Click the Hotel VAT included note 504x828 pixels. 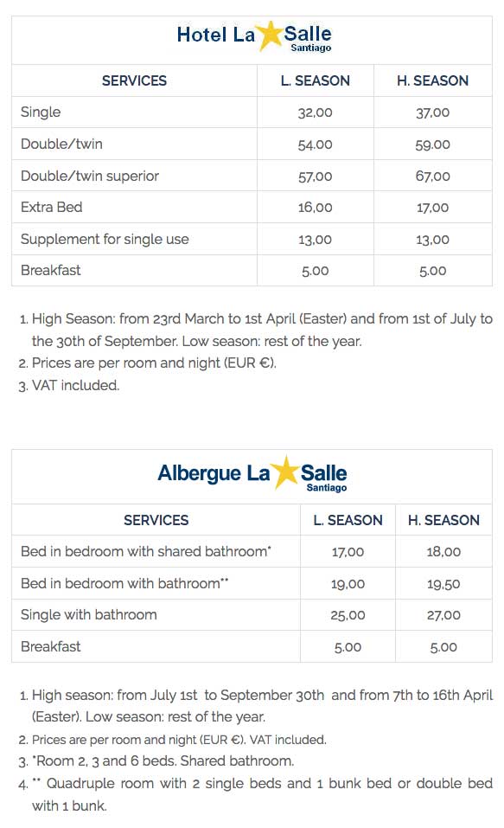tap(69, 386)
